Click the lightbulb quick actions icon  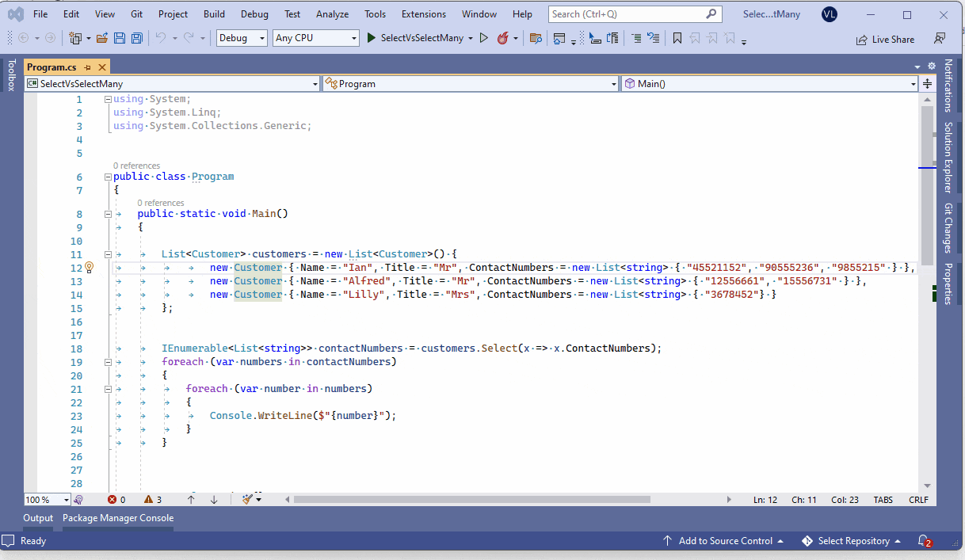click(89, 267)
